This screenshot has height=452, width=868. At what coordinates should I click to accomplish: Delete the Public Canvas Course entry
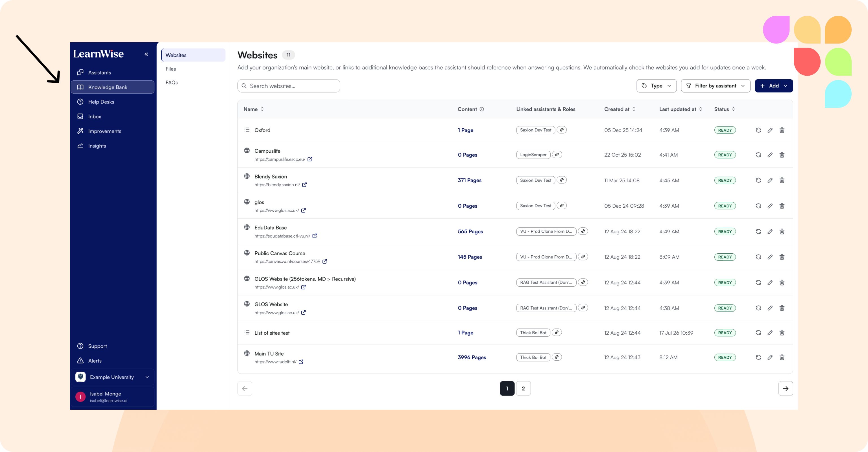tap(782, 257)
